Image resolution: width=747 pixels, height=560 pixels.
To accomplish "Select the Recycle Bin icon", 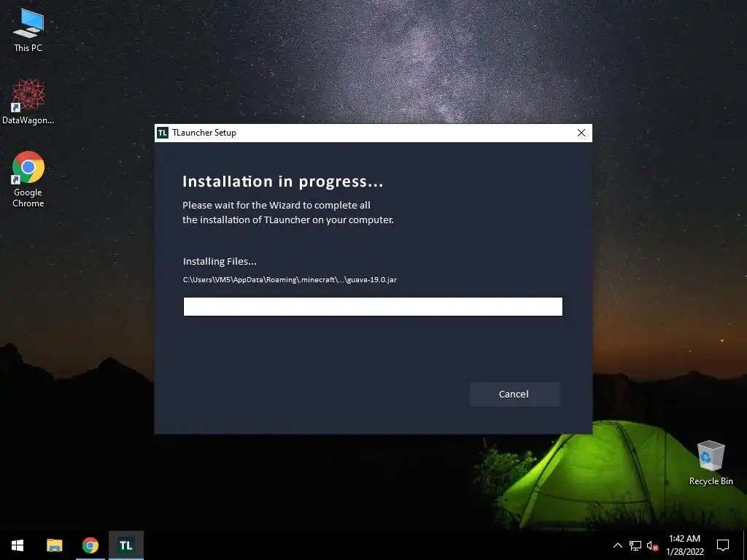I will point(711,463).
